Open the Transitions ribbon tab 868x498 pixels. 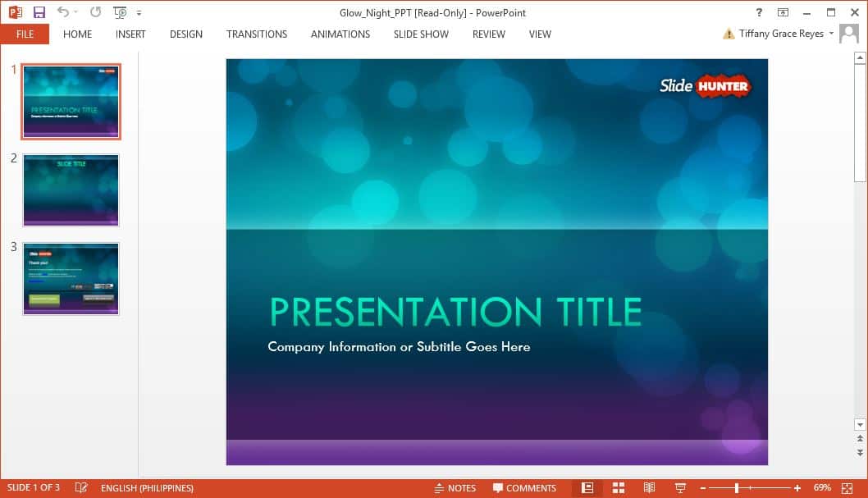click(257, 34)
